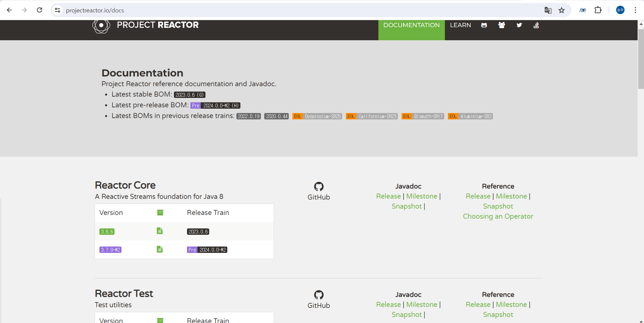Click the 3.6.6 version badge
The width and height of the screenshot is (644, 323).
pos(107,232)
